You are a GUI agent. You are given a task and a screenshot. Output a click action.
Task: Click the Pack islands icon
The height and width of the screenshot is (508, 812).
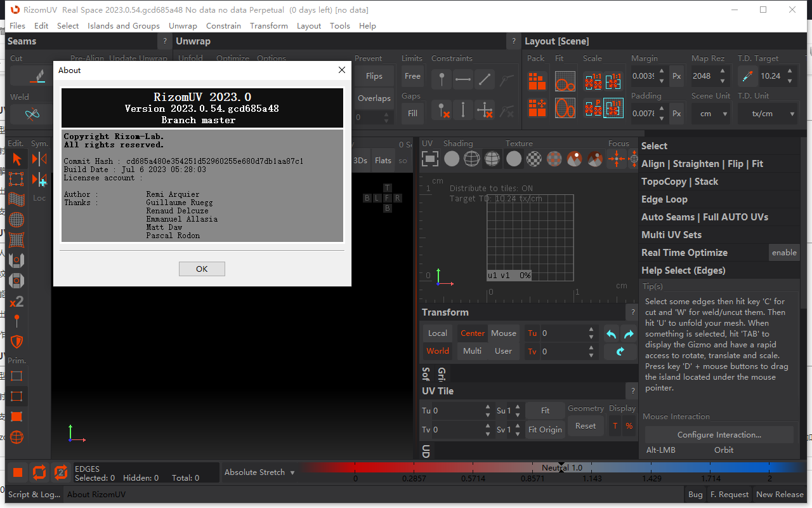point(537,81)
